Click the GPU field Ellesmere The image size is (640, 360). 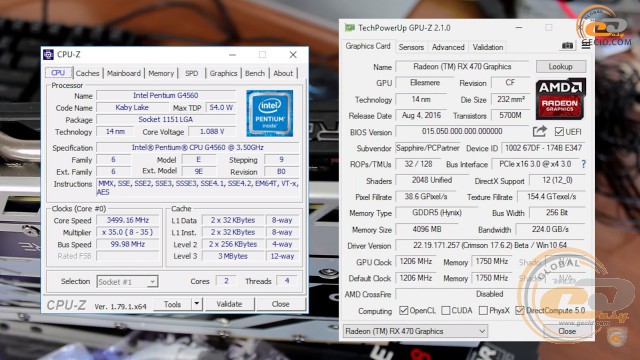(x=425, y=82)
